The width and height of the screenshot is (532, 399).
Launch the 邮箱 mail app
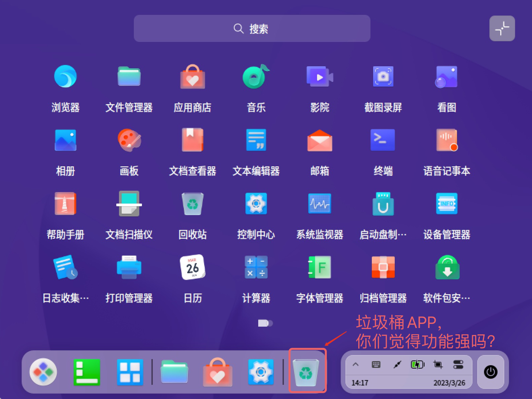coord(319,140)
